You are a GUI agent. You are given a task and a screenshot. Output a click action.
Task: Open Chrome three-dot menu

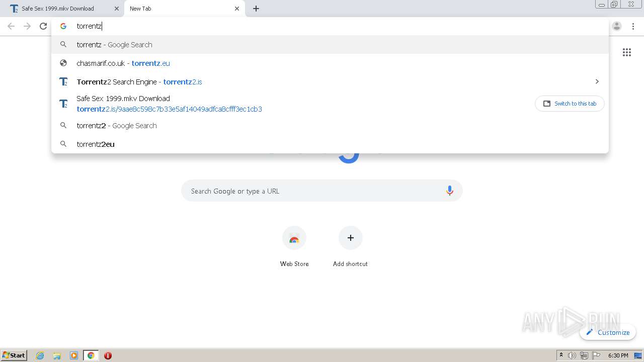pyautogui.click(x=633, y=26)
